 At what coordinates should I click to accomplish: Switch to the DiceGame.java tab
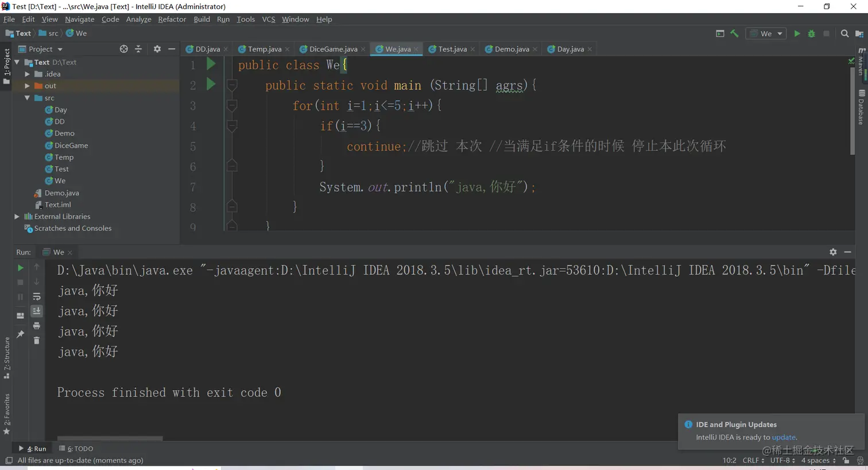[x=333, y=49]
